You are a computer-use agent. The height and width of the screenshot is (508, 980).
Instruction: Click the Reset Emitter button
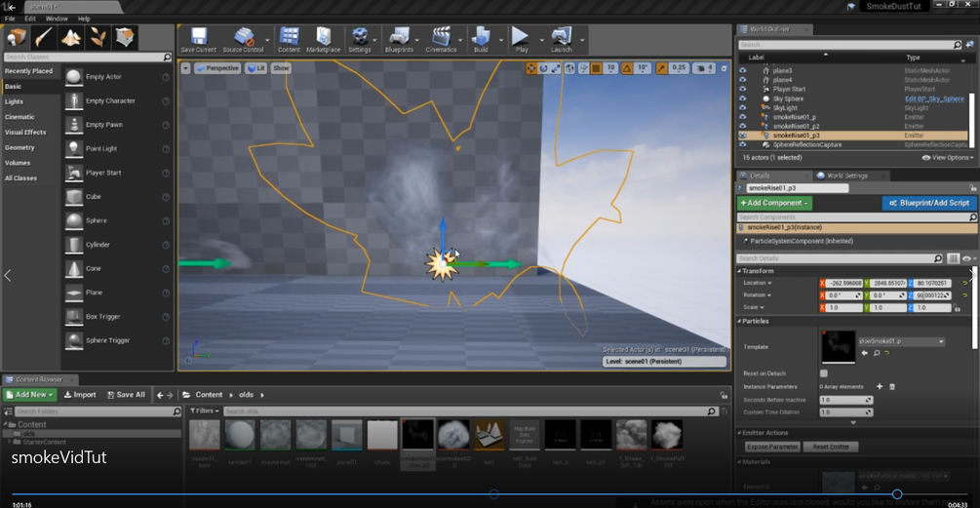click(x=831, y=447)
